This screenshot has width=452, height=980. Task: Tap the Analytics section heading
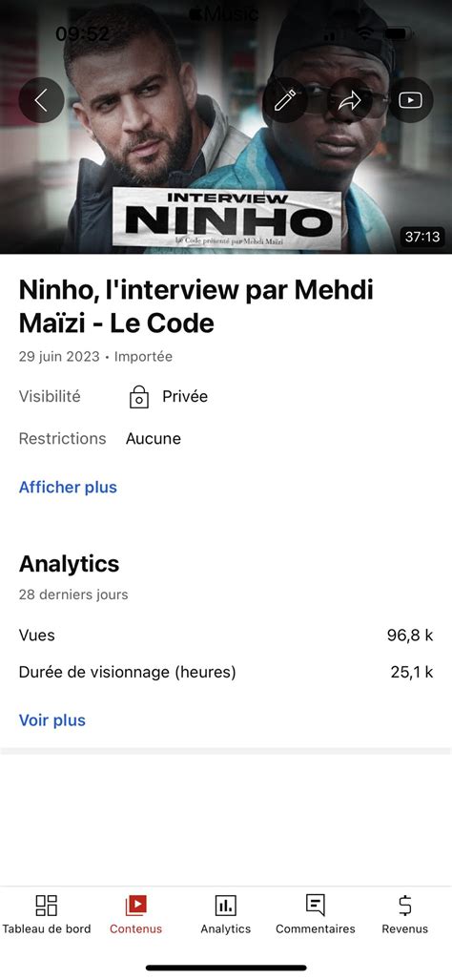(70, 564)
